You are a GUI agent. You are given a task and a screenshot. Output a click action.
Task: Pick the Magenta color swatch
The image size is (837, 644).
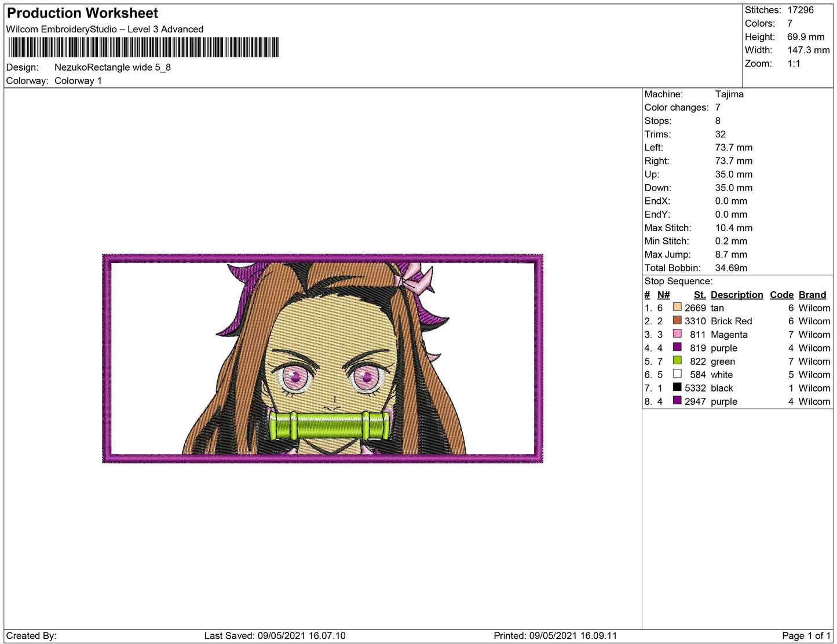click(677, 334)
